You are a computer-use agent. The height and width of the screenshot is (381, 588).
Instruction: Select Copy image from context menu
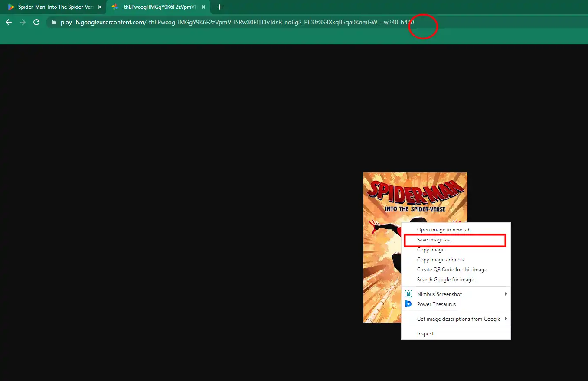pyautogui.click(x=456, y=250)
